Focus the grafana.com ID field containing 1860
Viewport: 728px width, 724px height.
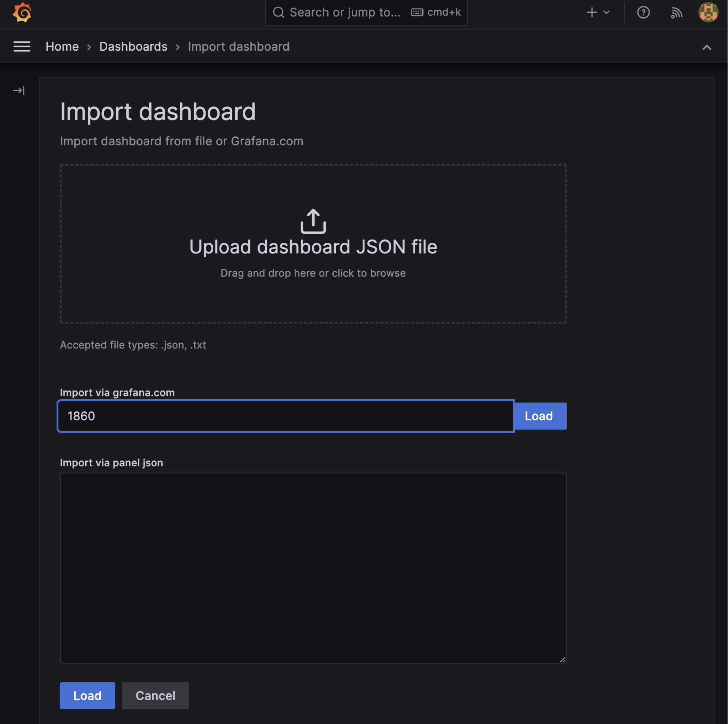[286, 416]
